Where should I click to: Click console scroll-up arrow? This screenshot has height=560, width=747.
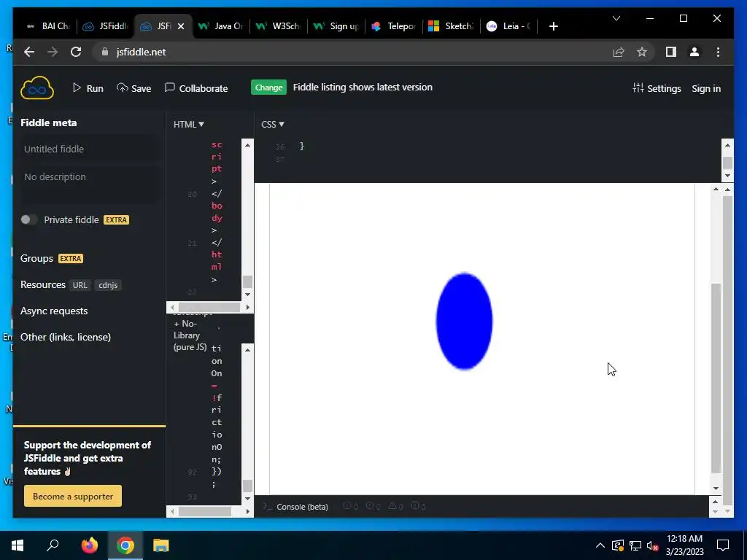716,502
